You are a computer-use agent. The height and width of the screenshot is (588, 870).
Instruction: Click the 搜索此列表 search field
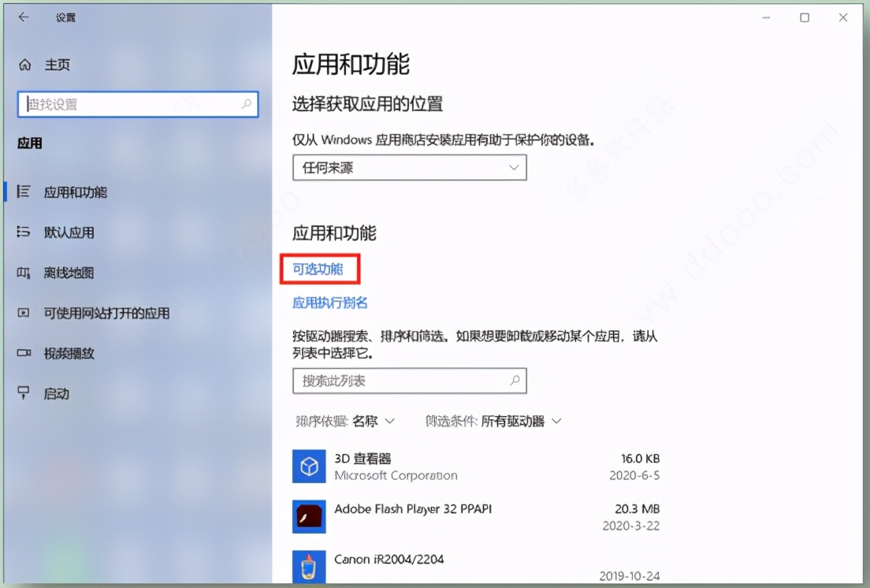(x=409, y=381)
